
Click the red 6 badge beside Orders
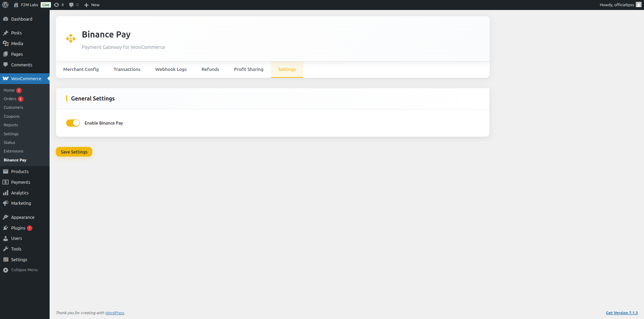click(x=21, y=99)
